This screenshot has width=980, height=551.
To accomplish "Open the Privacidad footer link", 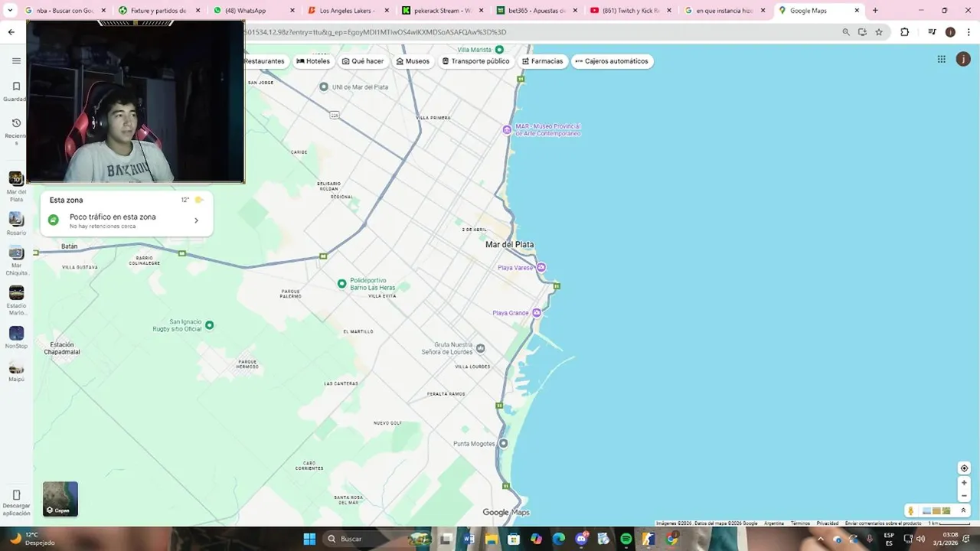I will click(x=828, y=523).
